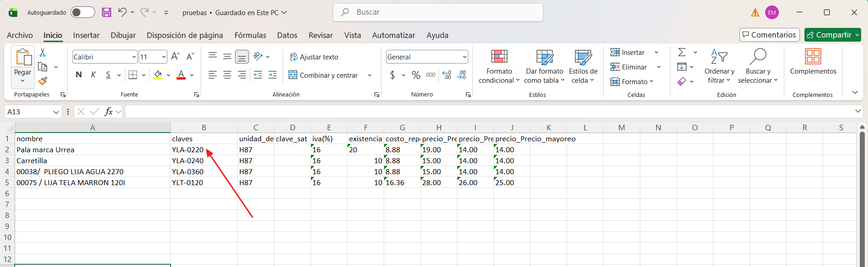Click the Redo arrow icon

(x=144, y=12)
